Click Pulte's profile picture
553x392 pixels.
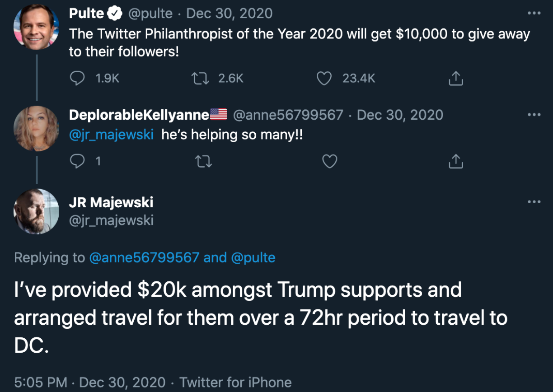coord(36,27)
